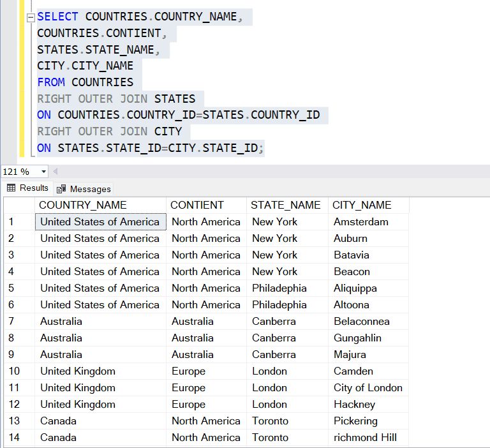Click the last line ON STATES.STATE_ID=CITY.STATE_ID

pyautogui.click(x=151, y=148)
